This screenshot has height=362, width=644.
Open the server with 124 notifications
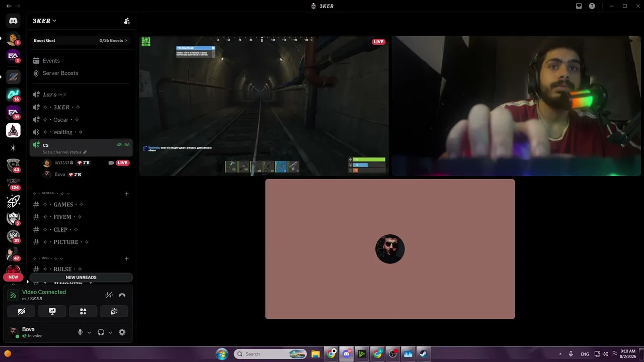[x=13, y=183]
